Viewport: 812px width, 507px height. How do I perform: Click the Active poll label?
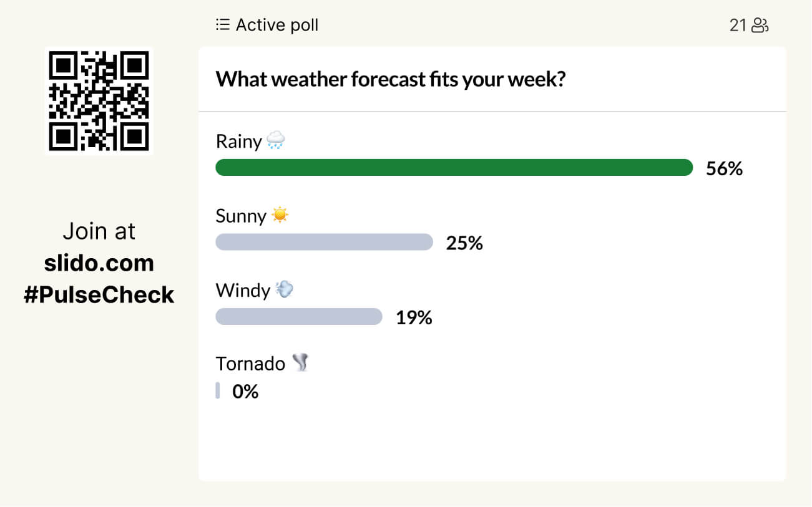click(x=276, y=25)
